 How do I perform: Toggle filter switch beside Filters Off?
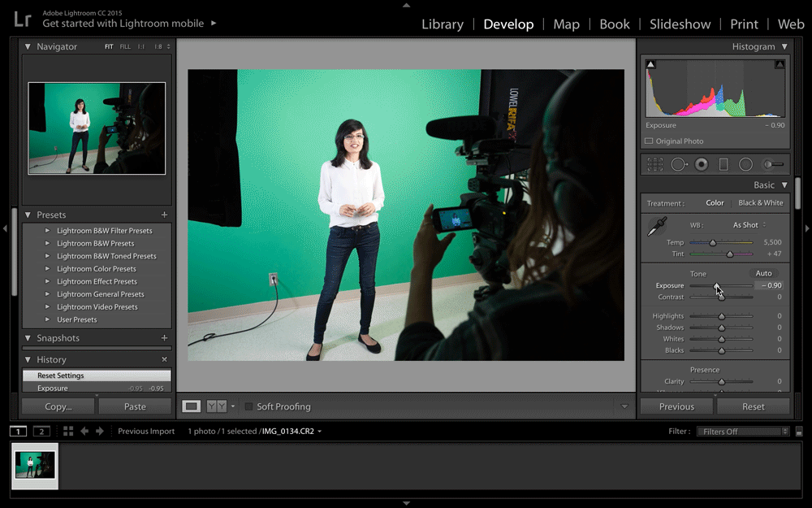pos(799,432)
